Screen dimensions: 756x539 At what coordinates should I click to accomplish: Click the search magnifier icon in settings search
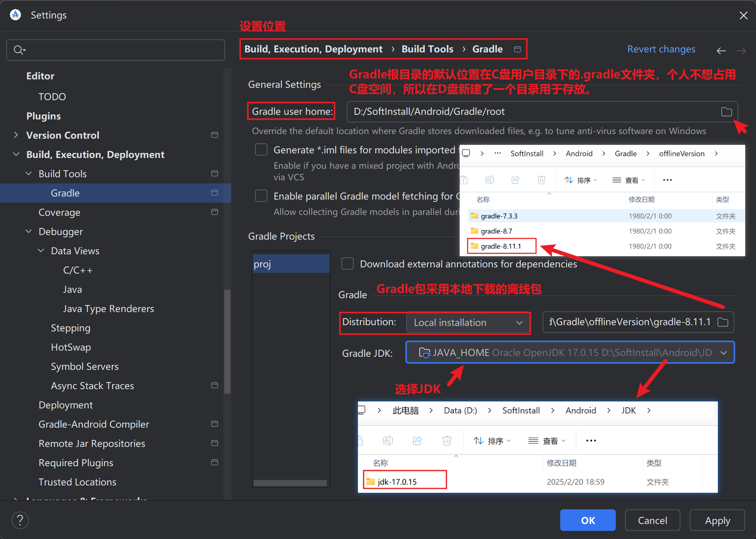(19, 50)
